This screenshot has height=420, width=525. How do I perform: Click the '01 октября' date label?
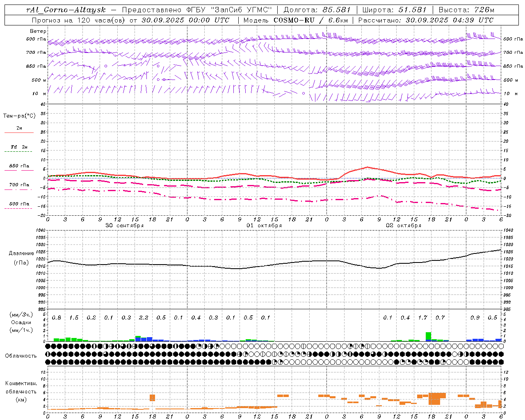264,226
